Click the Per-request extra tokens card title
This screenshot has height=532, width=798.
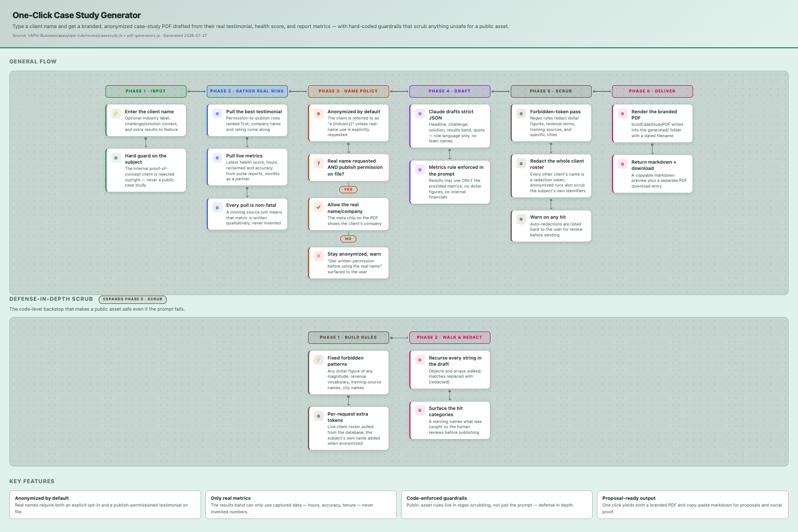(x=348, y=417)
